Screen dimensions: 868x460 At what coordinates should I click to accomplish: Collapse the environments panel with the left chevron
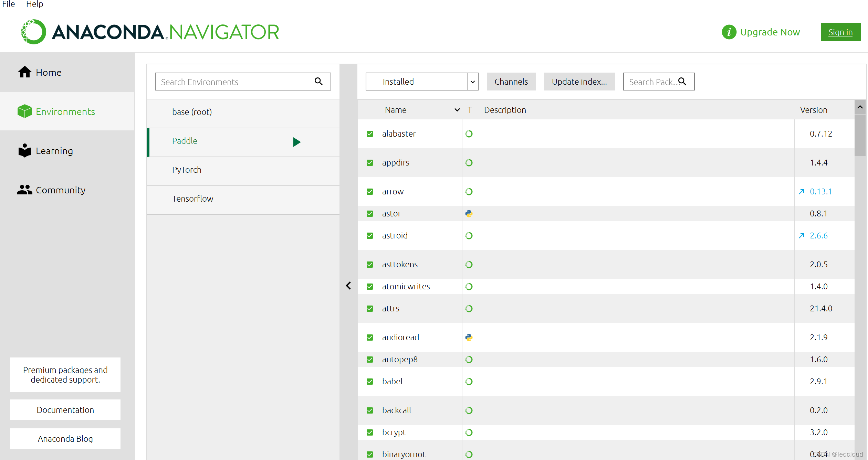348,285
